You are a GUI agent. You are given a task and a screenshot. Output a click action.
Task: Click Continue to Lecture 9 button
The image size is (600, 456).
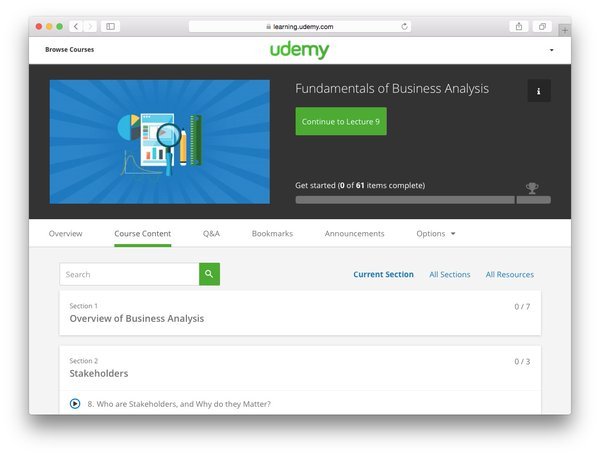(341, 121)
